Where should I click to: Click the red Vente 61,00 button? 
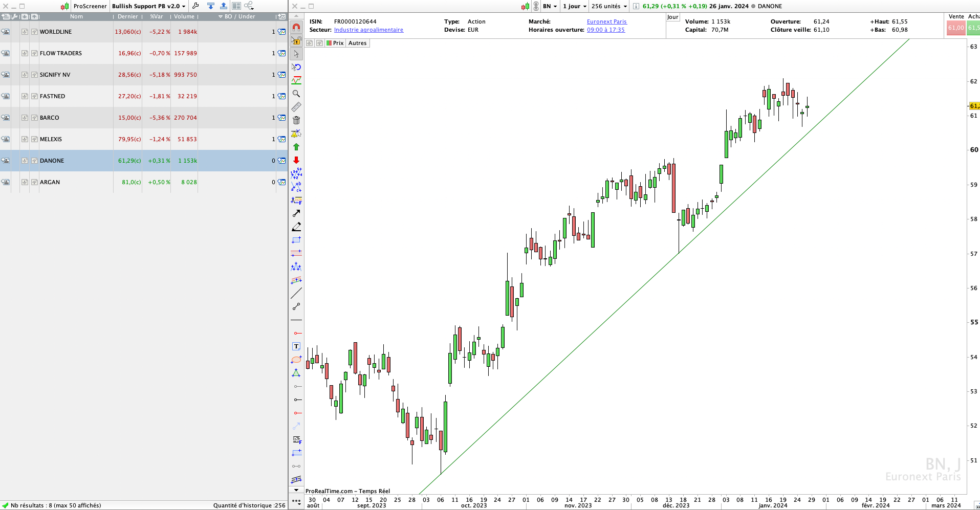(x=956, y=28)
